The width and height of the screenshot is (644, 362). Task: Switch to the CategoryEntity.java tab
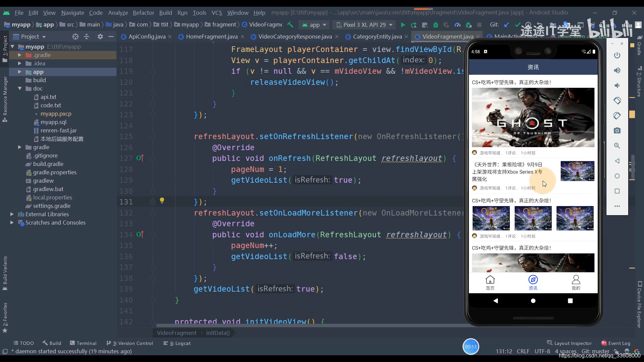(x=377, y=37)
